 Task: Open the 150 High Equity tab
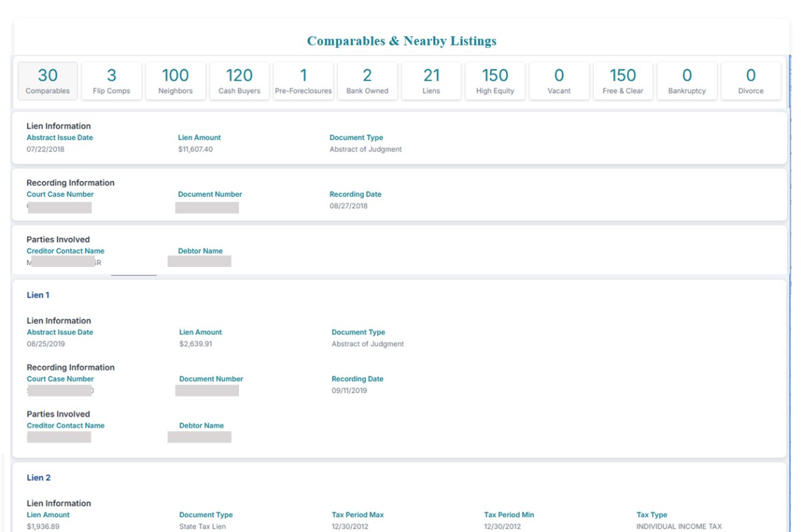point(495,81)
